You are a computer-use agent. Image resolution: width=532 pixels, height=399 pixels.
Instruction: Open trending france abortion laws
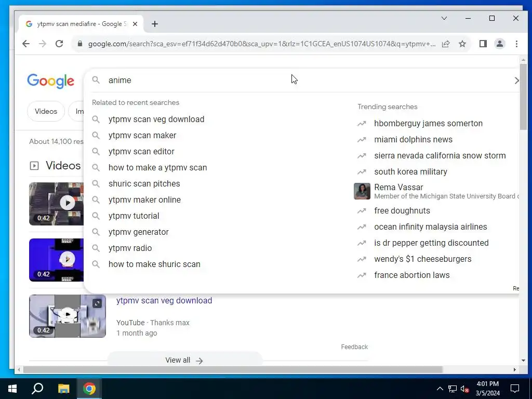click(412, 275)
